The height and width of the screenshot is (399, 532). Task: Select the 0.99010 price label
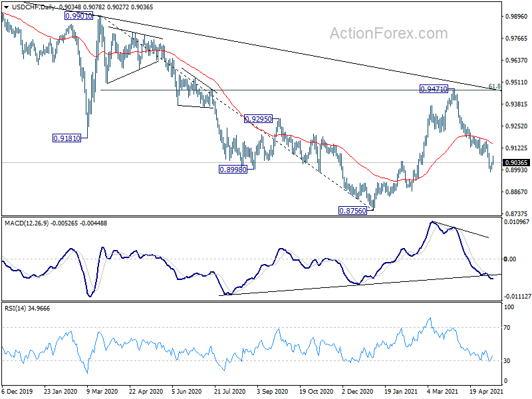pyautogui.click(x=78, y=16)
